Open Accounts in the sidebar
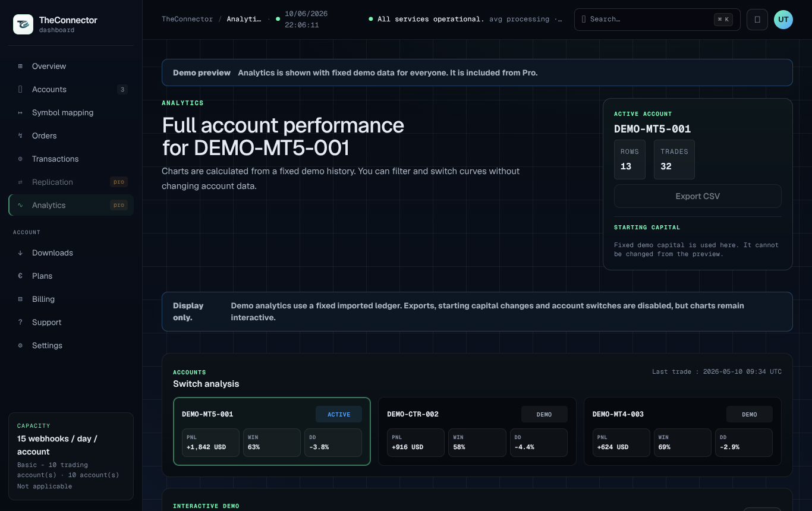This screenshot has width=812, height=511. (x=71, y=89)
